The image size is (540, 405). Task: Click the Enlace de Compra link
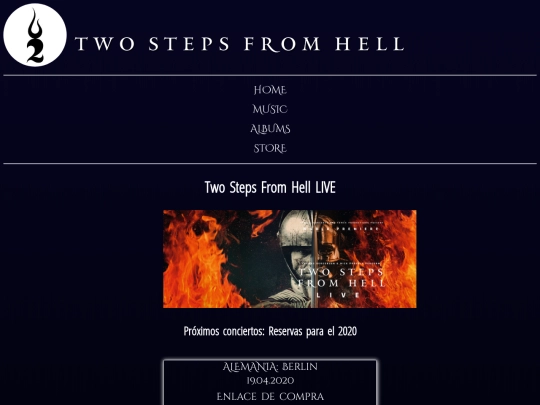270,397
